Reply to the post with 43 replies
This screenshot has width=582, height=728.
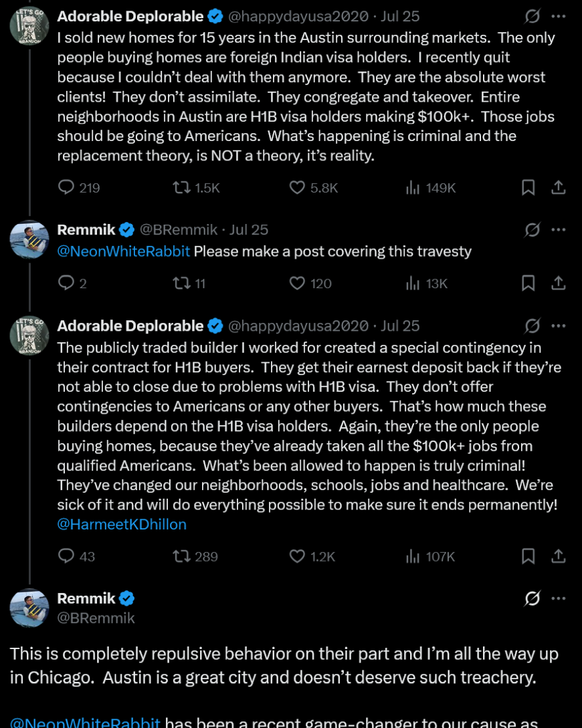[x=66, y=556]
